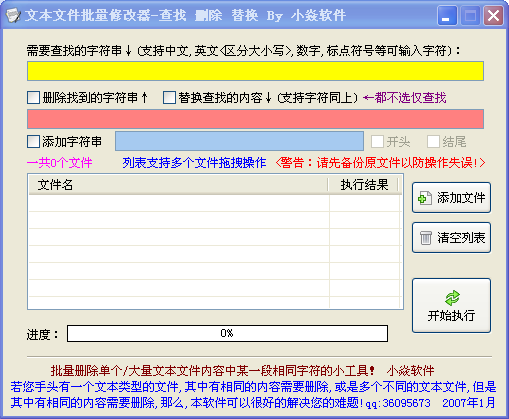This screenshot has width=509, height=419.
Task: Click the trash can icon on 清空列表
Action: [426, 238]
